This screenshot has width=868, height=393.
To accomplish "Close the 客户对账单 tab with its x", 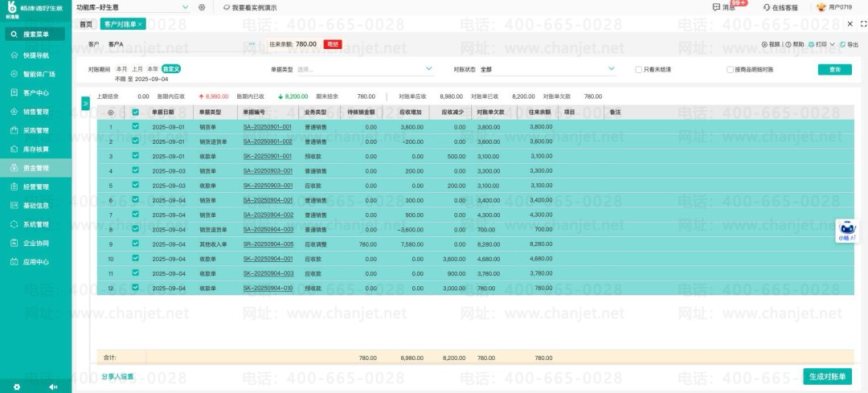I will (140, 24).
